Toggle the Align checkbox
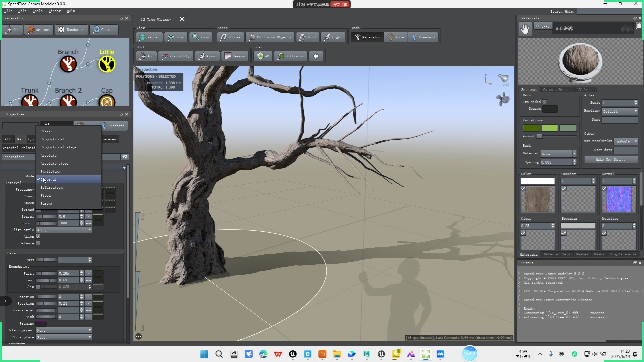 click(38, 236)
